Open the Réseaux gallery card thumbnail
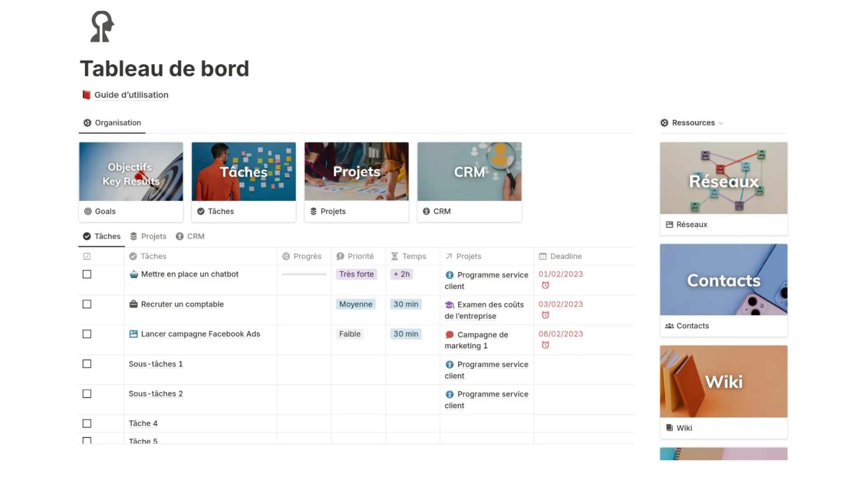Viewport: 868px width, 488px height. point(723,178)
